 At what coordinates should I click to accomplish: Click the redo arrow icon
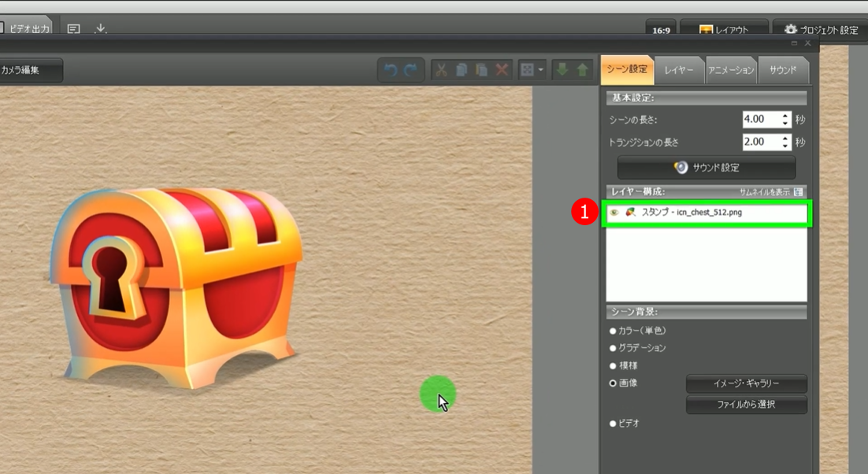pyautogui.click(x=410, y=70)
